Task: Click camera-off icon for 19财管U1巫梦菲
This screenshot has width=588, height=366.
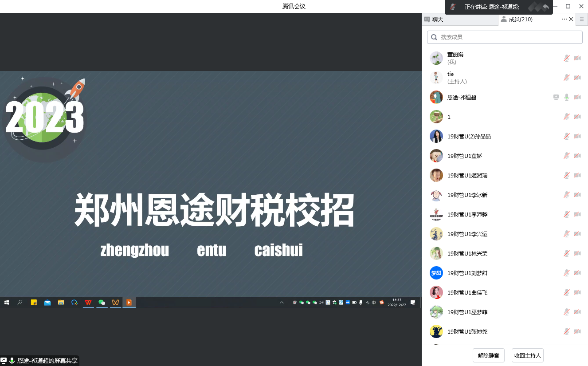Action: [577, 312]
